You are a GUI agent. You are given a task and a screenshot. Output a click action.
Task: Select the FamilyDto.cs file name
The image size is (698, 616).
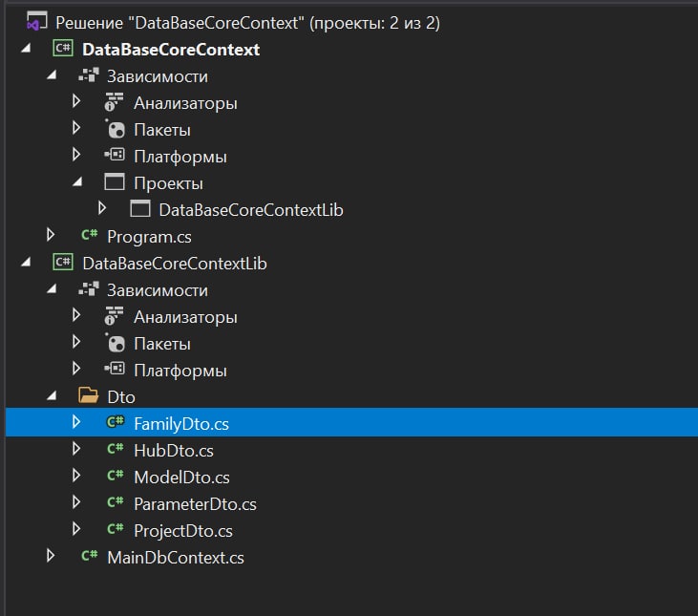[181, 424]
